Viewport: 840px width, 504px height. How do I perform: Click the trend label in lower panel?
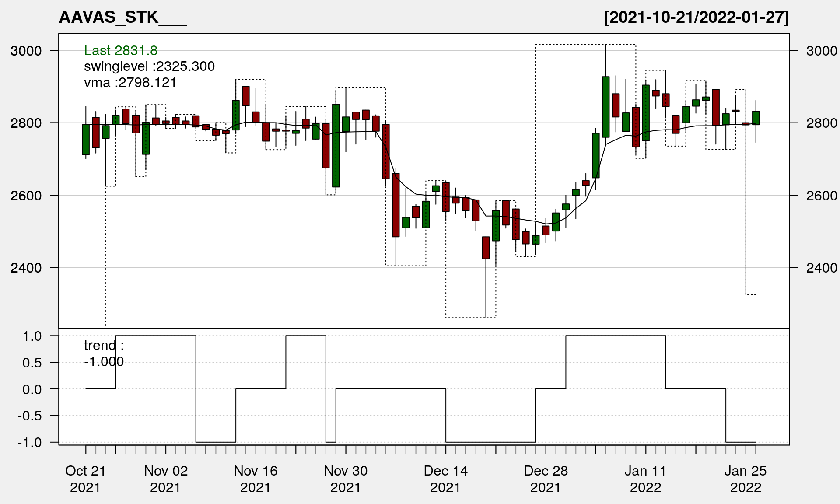pos(104,346)
